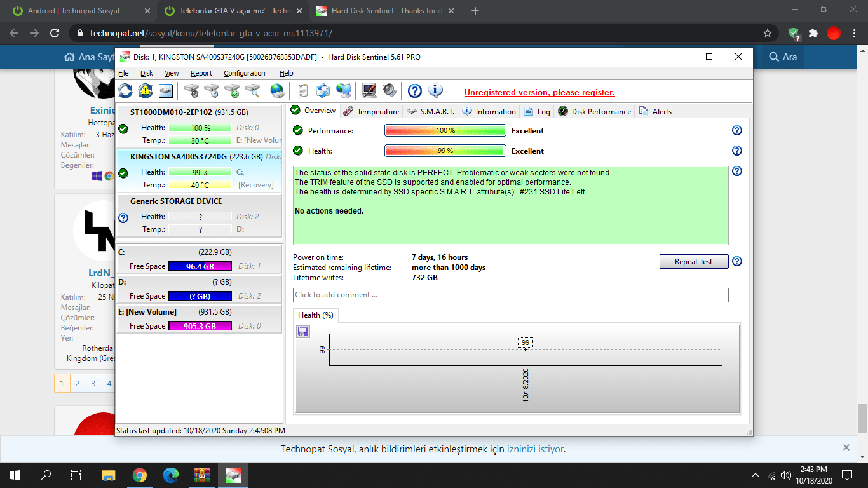Viewport: 868px width, 488px height.
Task: Open the Report menu
Action: click(201, 73)
